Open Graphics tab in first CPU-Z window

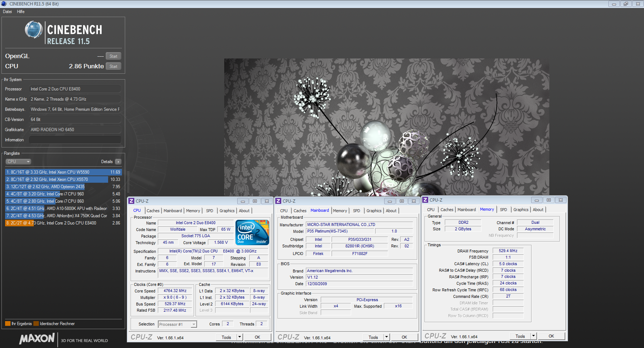(x=227, y=211)
